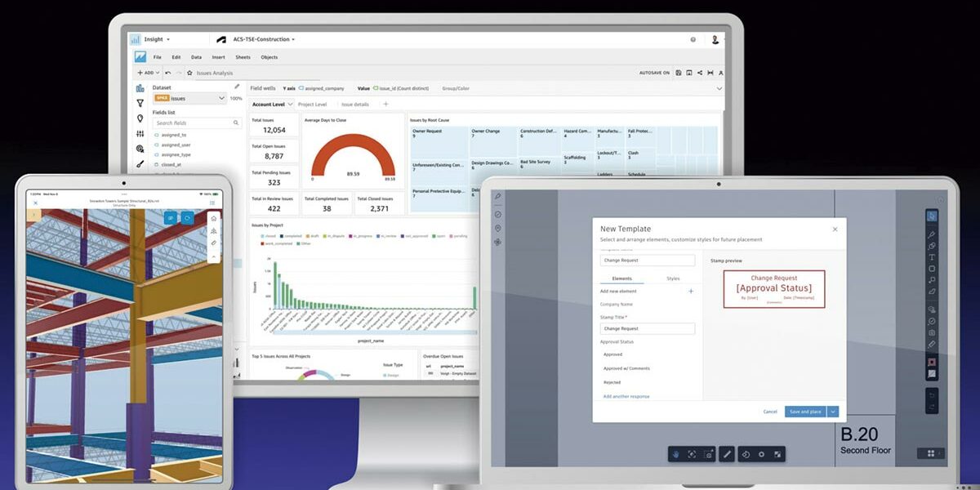
Task: Open the themes brush icon in sidebar
Action: tap(140, 163)
